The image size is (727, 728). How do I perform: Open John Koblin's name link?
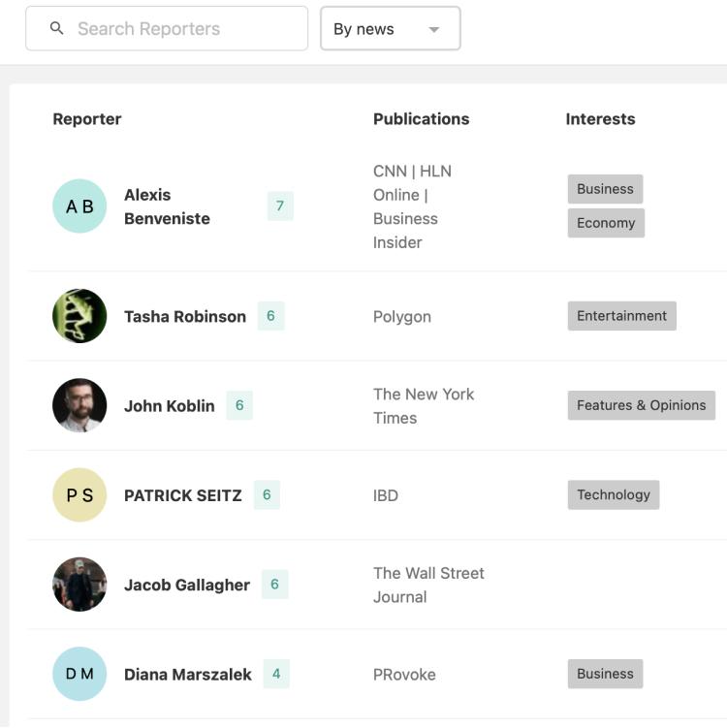pyautogui.click(x=170, y=406)
